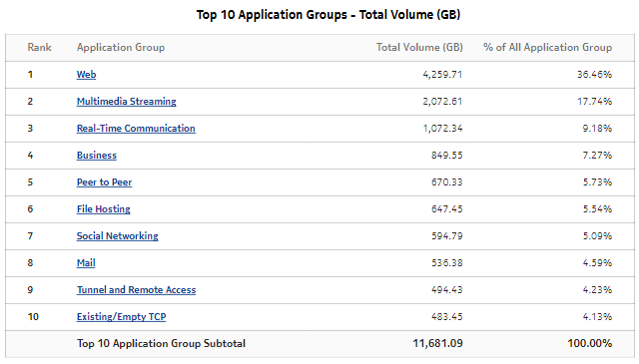Click the 4.59% percentage cell
This screenshot has width=639, height=364.
click(x=597, y=262)
